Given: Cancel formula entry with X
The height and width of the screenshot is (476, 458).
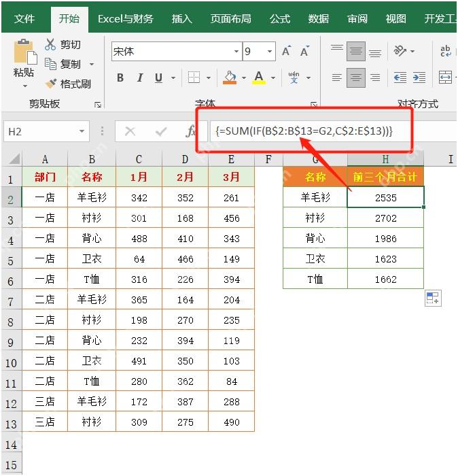Looking at the screenshot, I should click(x=130, y=131).
